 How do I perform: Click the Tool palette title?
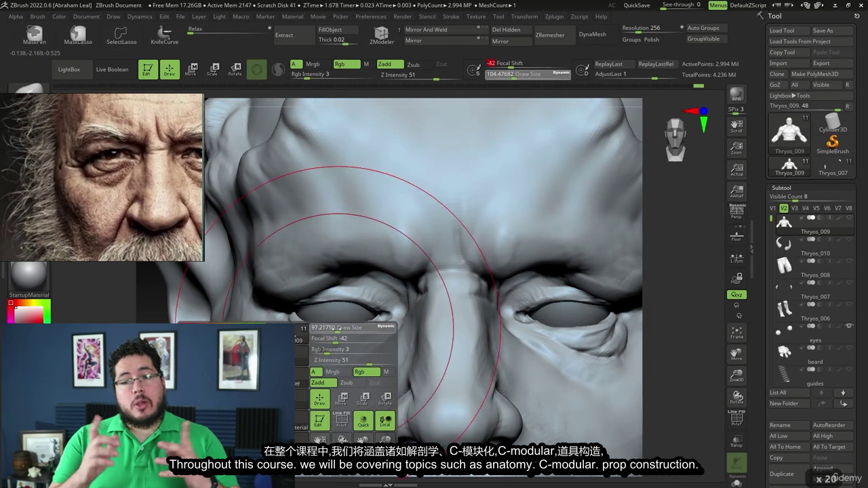774,16
